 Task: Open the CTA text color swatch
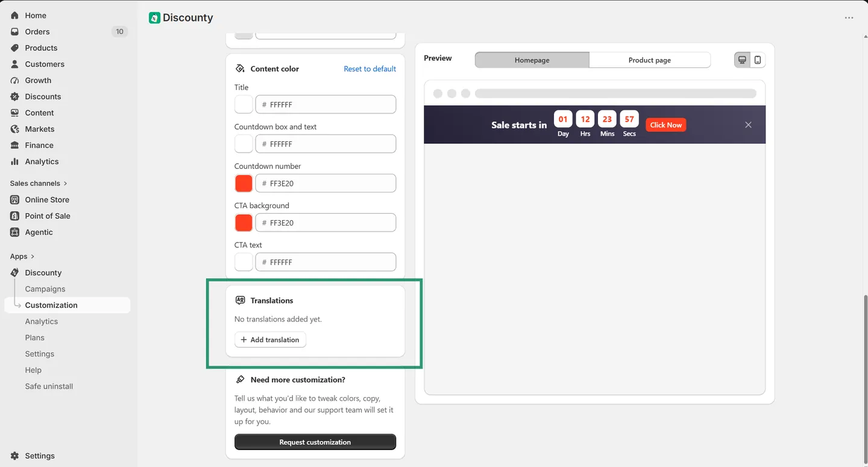(x=244, y=262)
